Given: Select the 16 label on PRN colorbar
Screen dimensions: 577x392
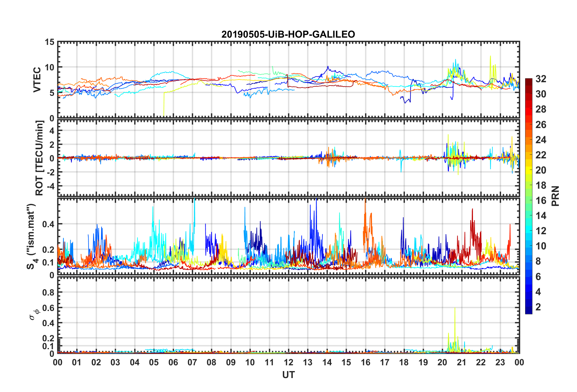Looking at the screenshot, I should pos(541,201).
